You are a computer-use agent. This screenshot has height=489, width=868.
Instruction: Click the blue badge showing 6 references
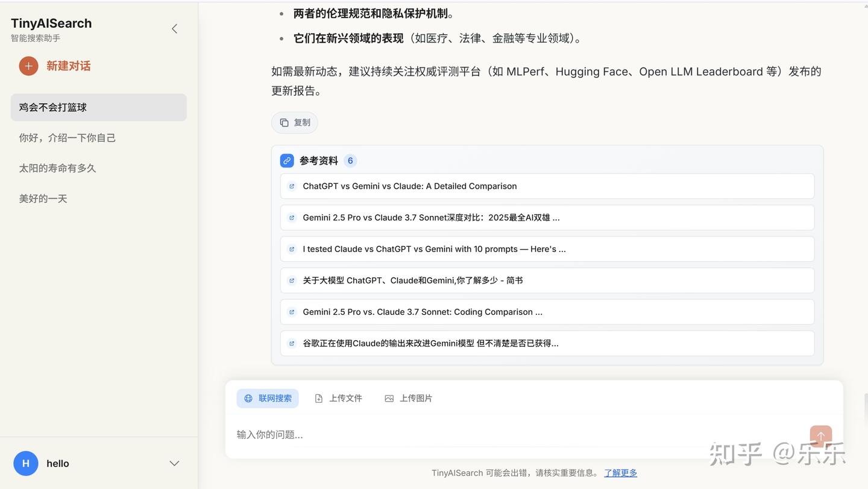click(350, 160)
